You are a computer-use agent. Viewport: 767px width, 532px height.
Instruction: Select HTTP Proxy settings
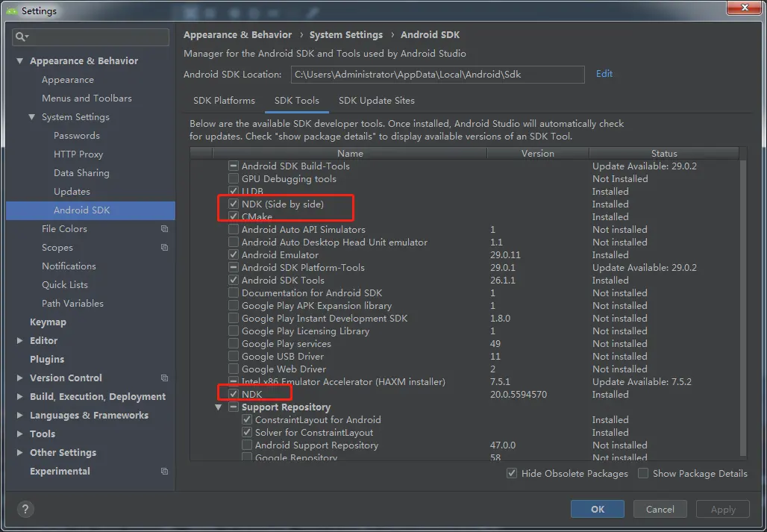point(78,154)
